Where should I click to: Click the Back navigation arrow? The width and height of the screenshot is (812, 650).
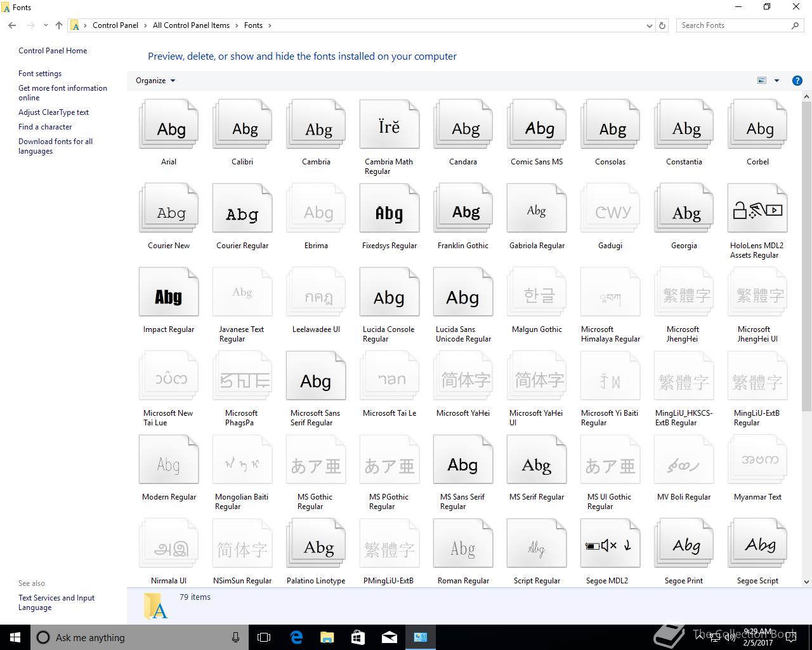12,25
